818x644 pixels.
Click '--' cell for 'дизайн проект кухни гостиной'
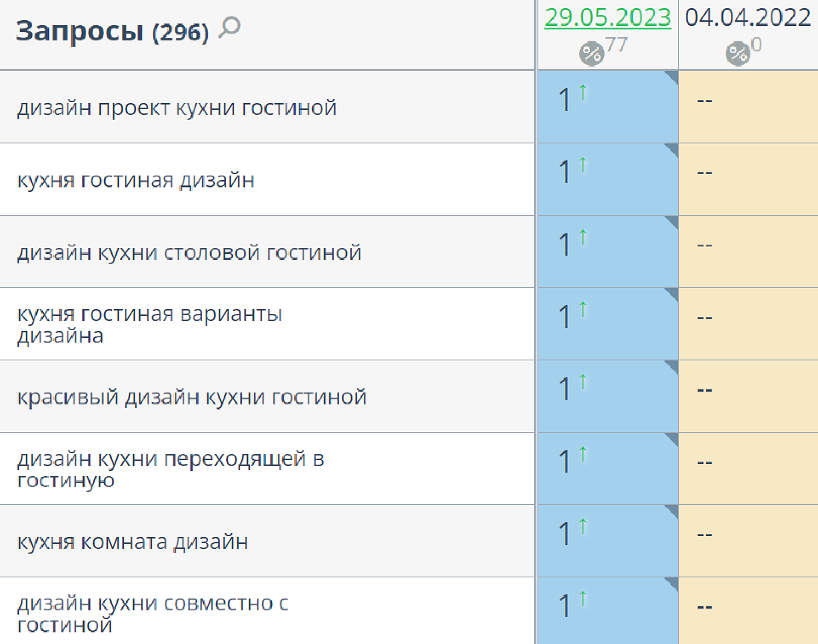pos(748,107)
